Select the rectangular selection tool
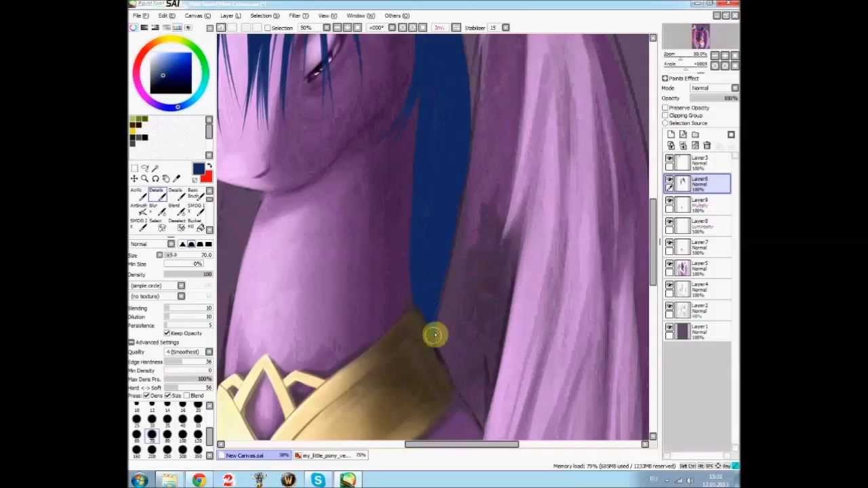 (x=134, y=168)
